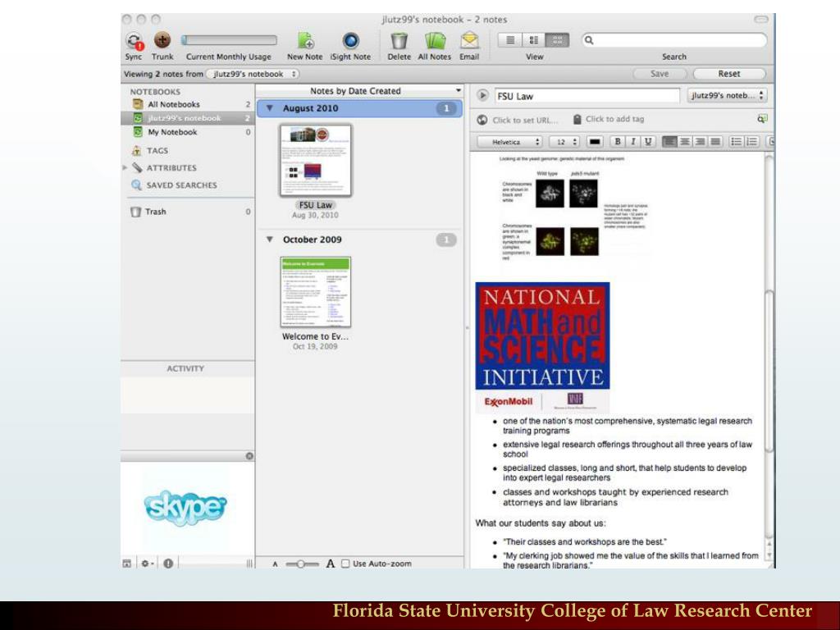
Task: Open the note's notebook selector dropdown
Action: (x=728, y=95)
